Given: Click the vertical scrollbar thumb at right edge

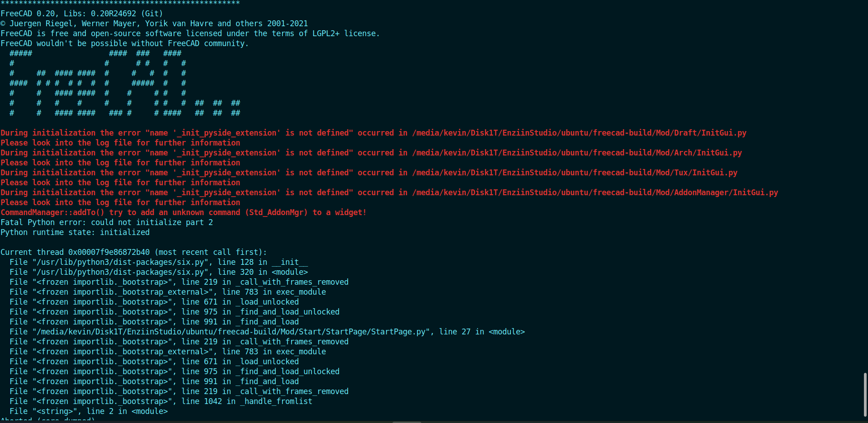Looking at the screenshot, I should 865,395.
